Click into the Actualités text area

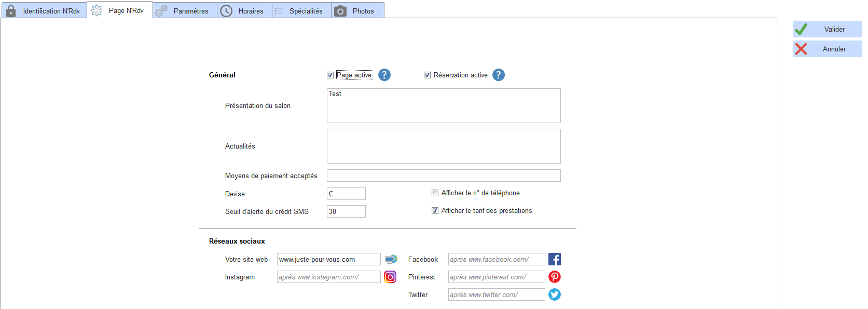pos(444,146)
